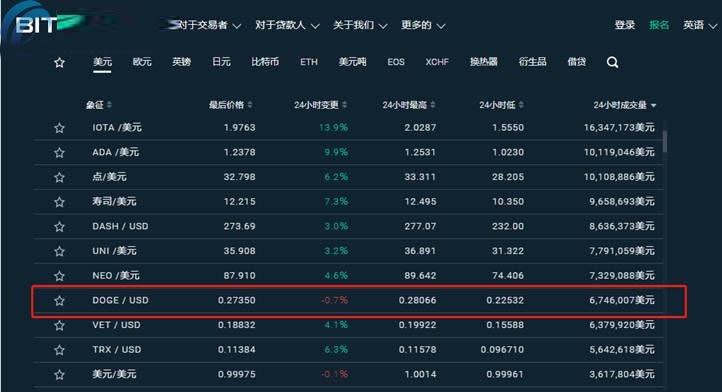Open the 换热器 tab
722x392 pixels.
click(483, 62)
